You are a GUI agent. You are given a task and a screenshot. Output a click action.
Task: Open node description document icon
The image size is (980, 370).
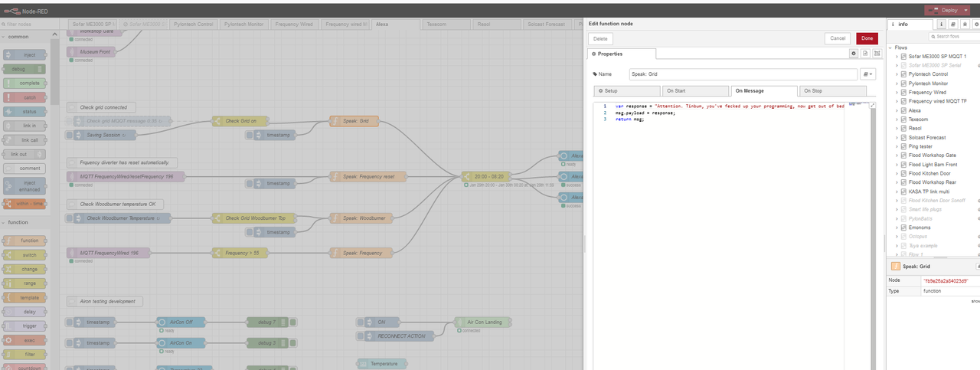coord(864,54)
